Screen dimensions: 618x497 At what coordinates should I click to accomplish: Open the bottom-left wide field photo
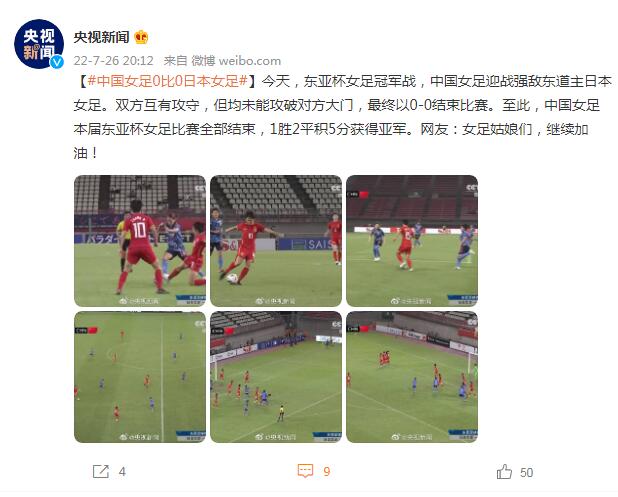[x=140, y=377]
